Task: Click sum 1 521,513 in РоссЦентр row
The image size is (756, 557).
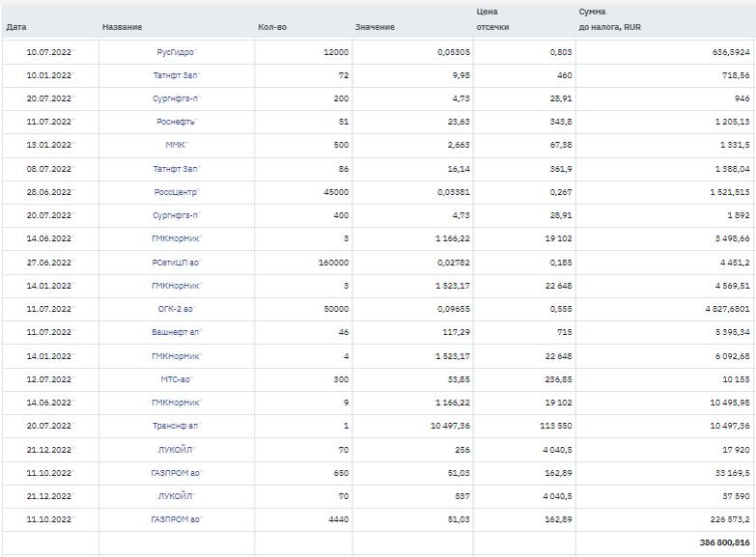Action: (730, 192)
